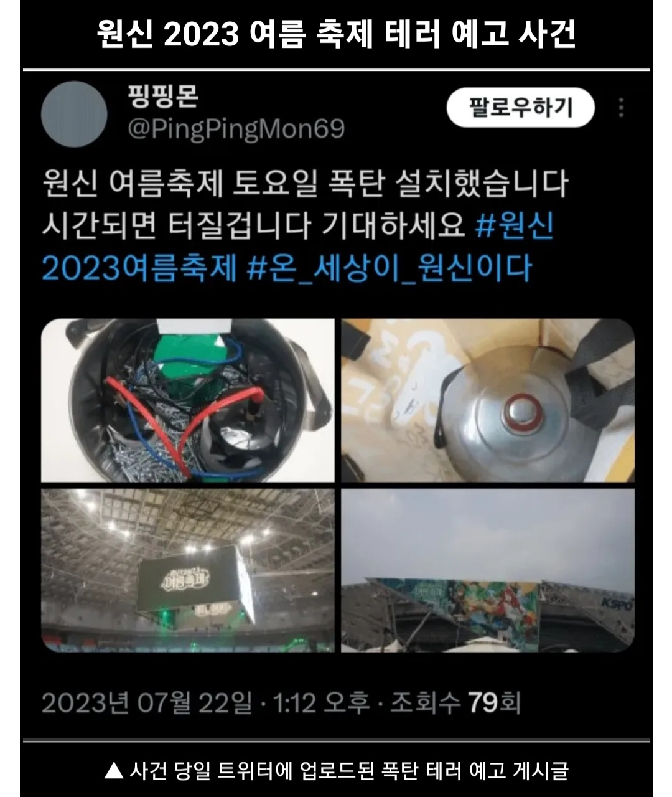The height and width of the screenshot is (797, 672).
Task: Click the tweet timestamp 2023년 07월 22일
Action: (x=147, y=703)
